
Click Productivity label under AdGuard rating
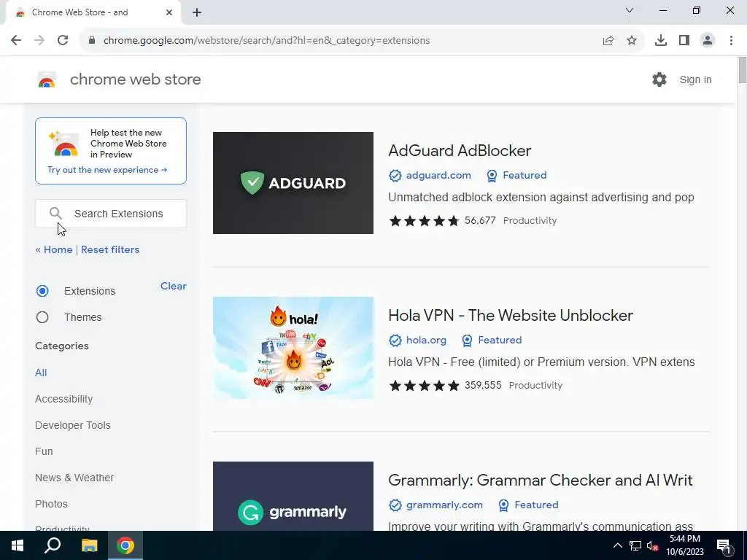point(530,221)
